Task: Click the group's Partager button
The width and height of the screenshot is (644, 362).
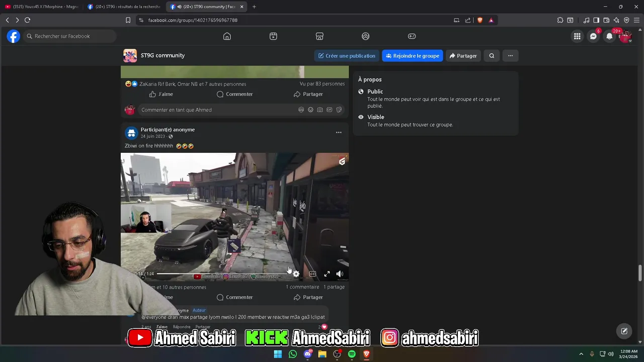Action: (x=463, y=56)
